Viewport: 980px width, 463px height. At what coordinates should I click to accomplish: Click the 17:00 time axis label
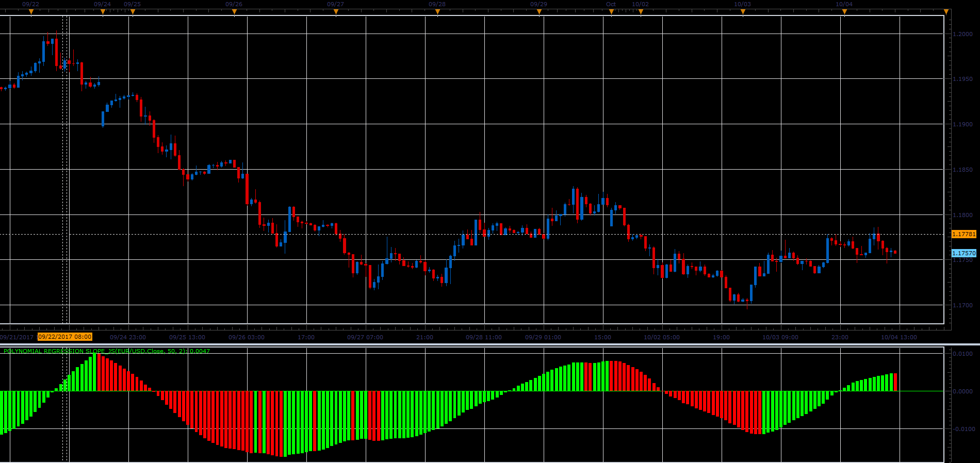click(306, 337)
